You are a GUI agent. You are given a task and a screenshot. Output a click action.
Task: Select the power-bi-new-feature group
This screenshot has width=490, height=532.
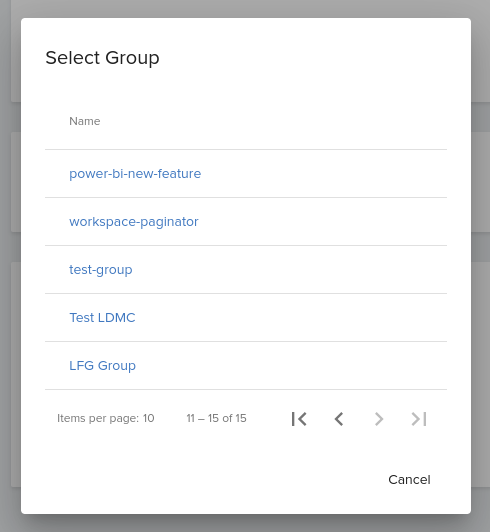coord(135,174)
